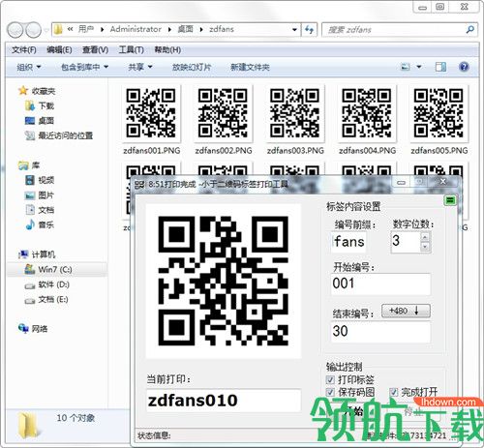Select the zdfans002.PNG QR thumbnail

click(x=223, y=113)
